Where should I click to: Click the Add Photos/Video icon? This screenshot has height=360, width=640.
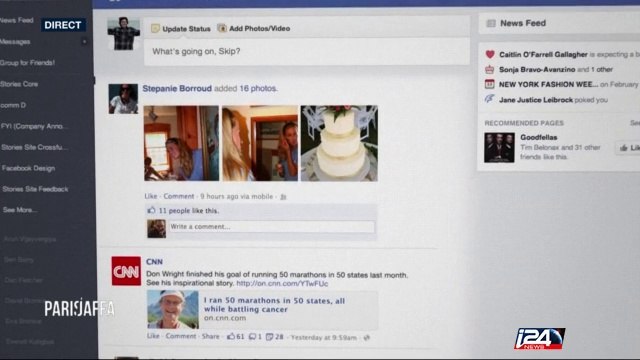point(222,28)
